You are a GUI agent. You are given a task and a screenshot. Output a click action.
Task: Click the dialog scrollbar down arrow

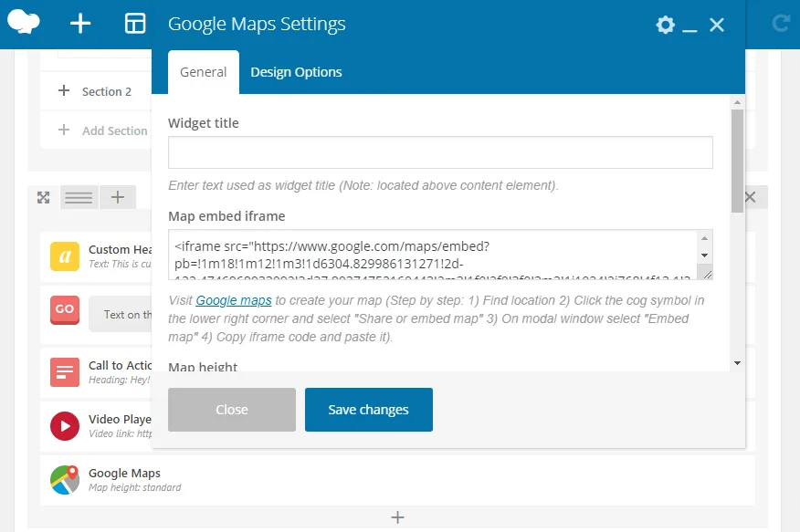pyautogui.click(x=737, y=363)
